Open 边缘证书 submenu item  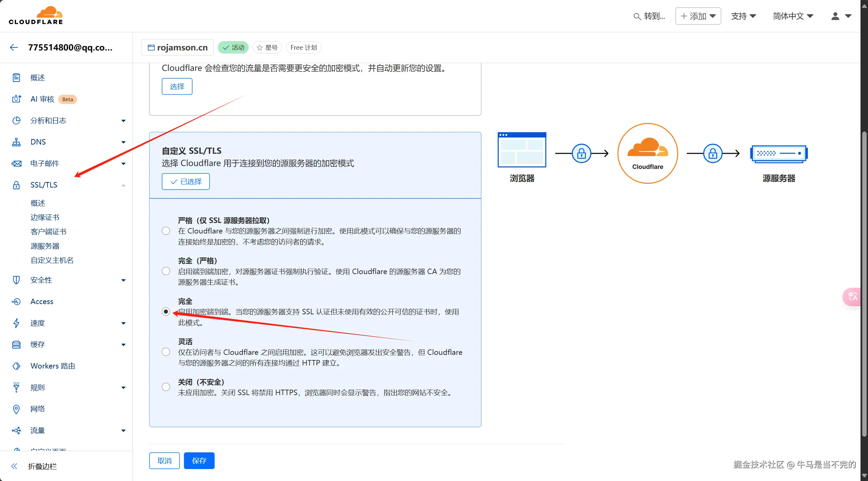tap(45, 217)
